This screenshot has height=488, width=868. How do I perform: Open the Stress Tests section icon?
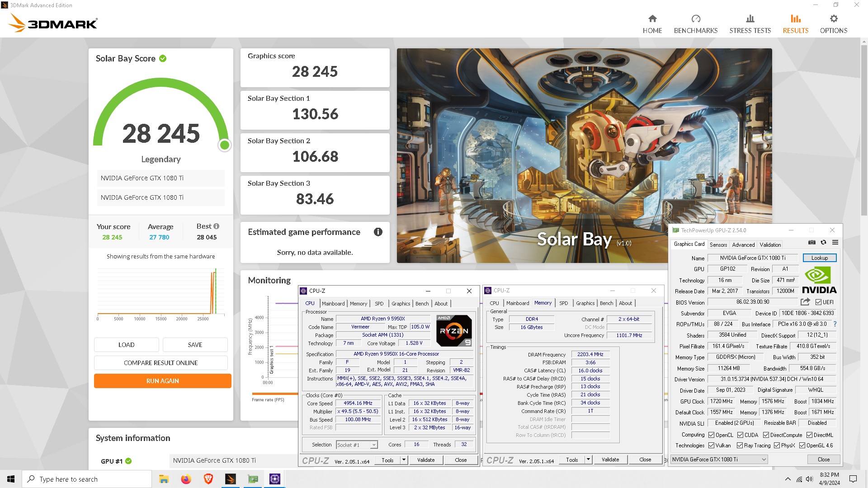click(x=750, y=19)
